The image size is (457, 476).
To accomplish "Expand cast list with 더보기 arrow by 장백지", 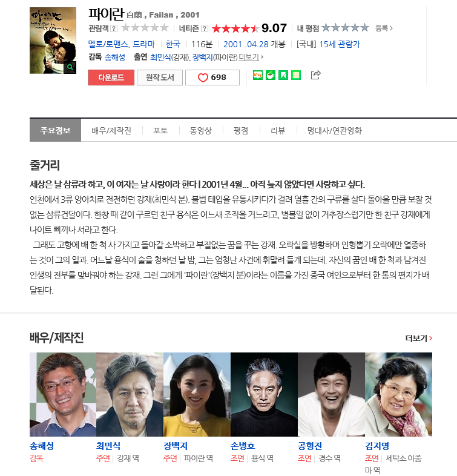I will [x=251, y=57].
